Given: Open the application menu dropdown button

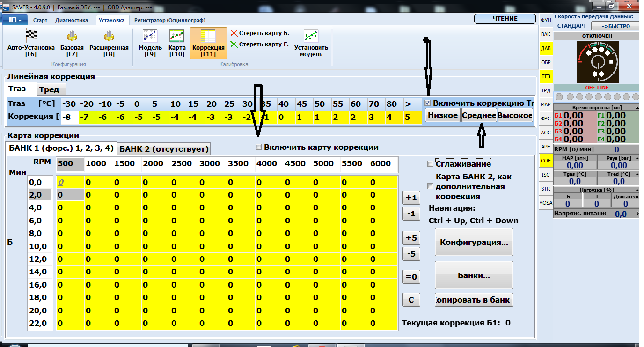Looking at the screenshot, I should click(x=15, y=20).
